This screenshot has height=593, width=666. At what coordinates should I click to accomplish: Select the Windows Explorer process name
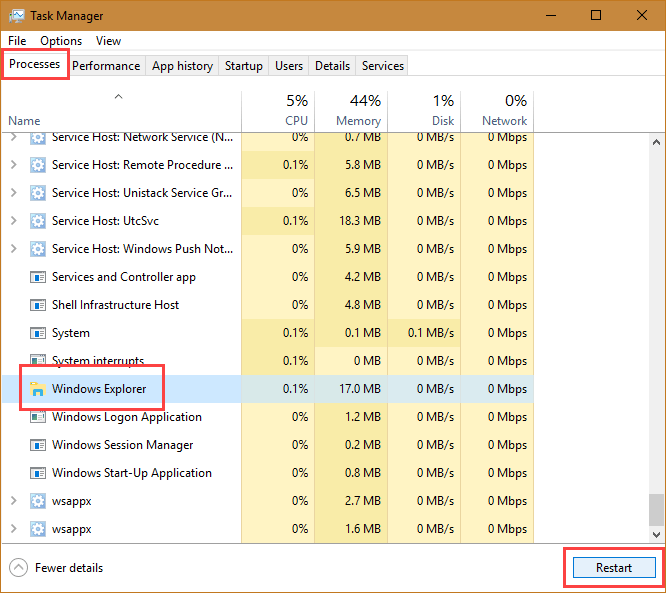[99, 389]
